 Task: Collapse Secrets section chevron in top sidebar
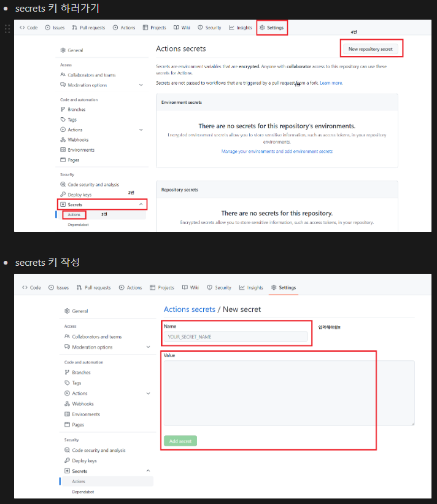141,204
